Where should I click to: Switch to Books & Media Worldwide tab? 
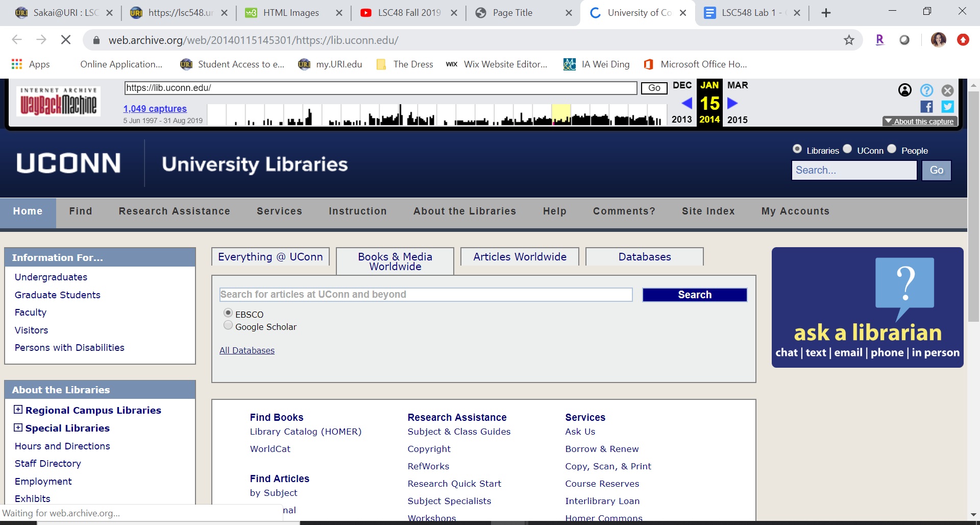395,261
